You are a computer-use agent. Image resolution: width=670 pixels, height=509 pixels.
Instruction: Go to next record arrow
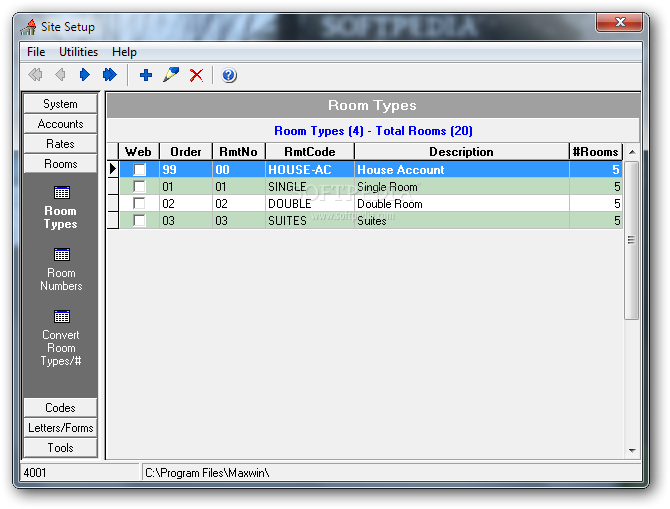point(85,75)
